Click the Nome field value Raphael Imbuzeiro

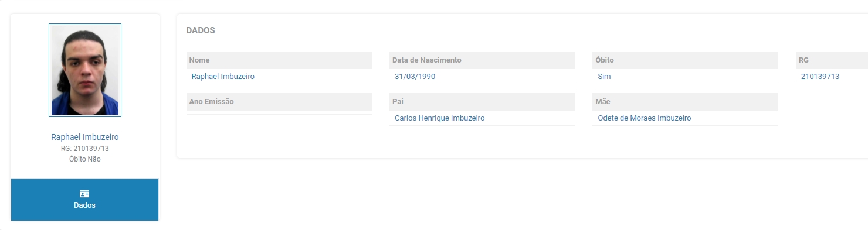[223, 77]
